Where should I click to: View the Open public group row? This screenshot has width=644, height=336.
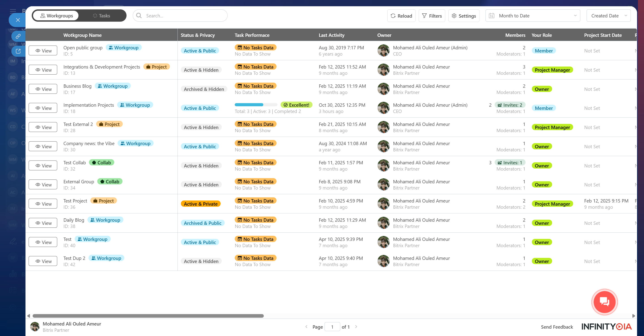coord(43,51)
